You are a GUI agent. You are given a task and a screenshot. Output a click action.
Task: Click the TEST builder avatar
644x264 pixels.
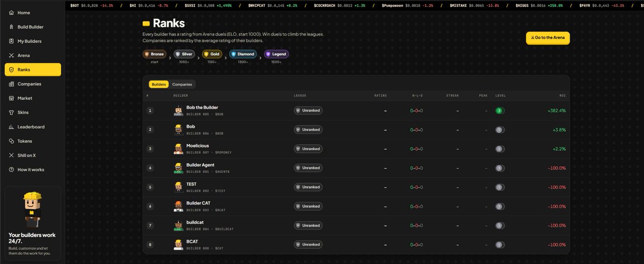point(179,187)
